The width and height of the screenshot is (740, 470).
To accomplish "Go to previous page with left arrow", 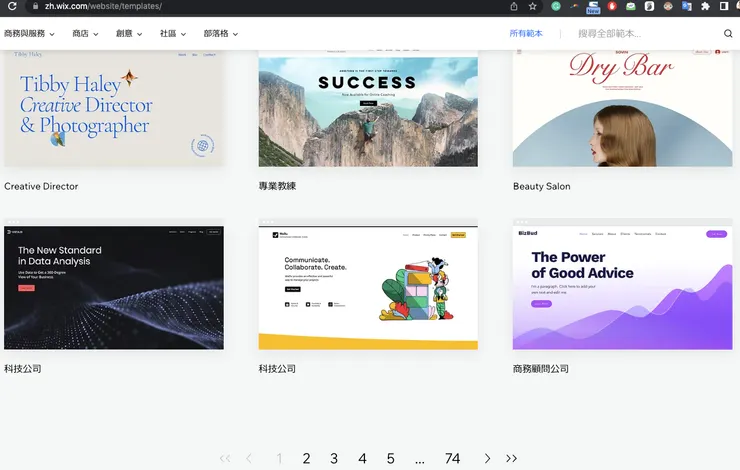I will pyautogui.click(x=249, y=458).
